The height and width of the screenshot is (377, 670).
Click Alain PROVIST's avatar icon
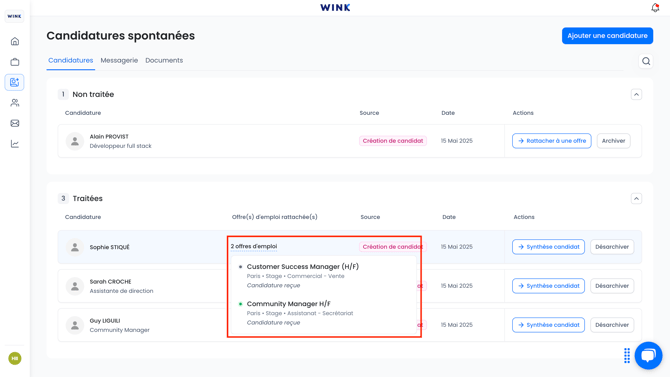pos(75,141)
